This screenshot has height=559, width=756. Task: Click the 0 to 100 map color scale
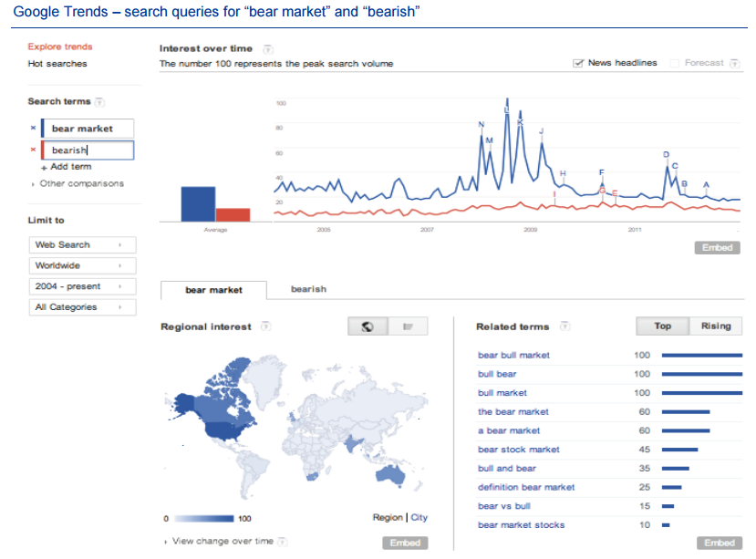204,519
